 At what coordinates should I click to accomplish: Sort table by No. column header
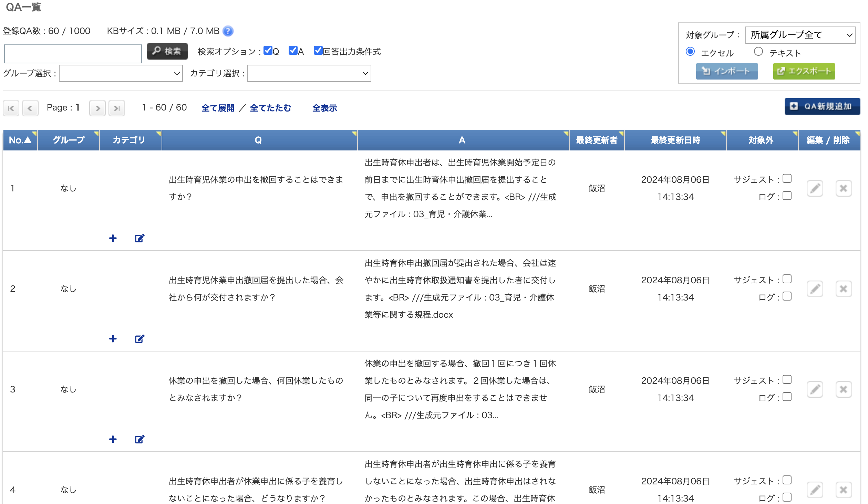20,140
